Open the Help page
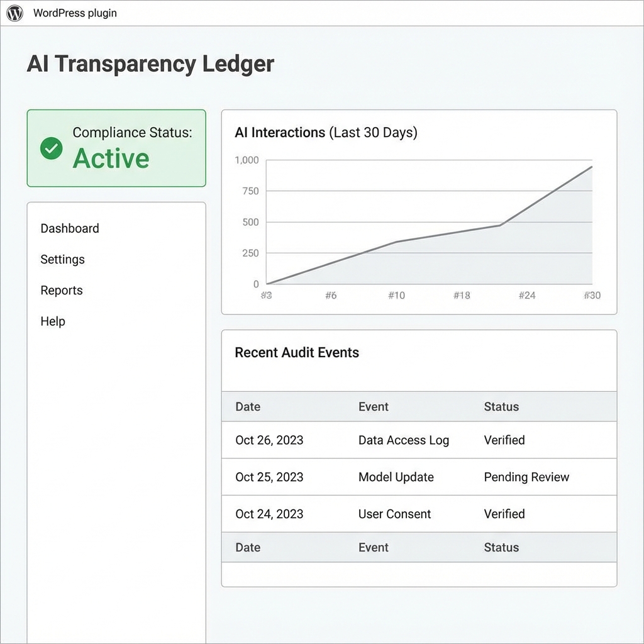This screenshot has width=644, height=644. tap(52, 321)
